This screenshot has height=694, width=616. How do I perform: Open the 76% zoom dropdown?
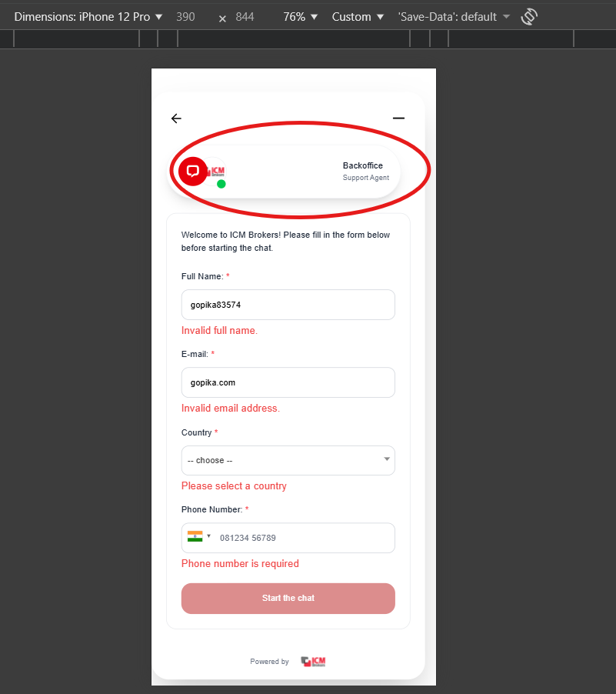[300, 16]
